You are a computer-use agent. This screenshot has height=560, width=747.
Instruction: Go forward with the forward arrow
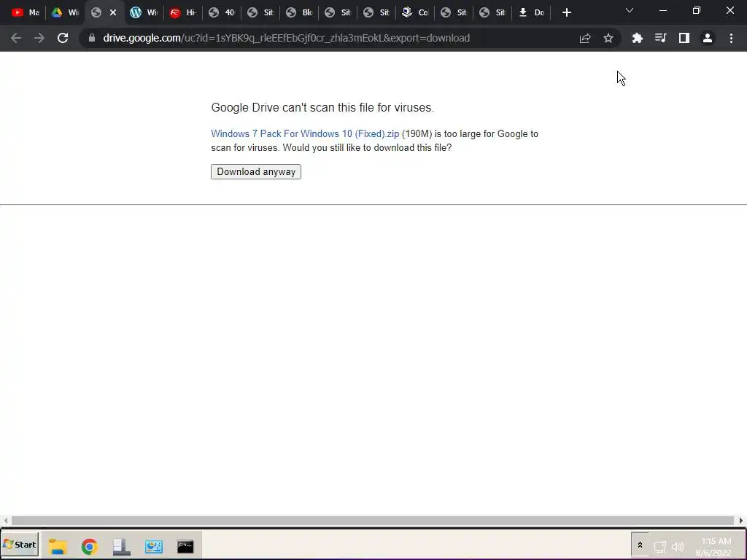(39, 38)
